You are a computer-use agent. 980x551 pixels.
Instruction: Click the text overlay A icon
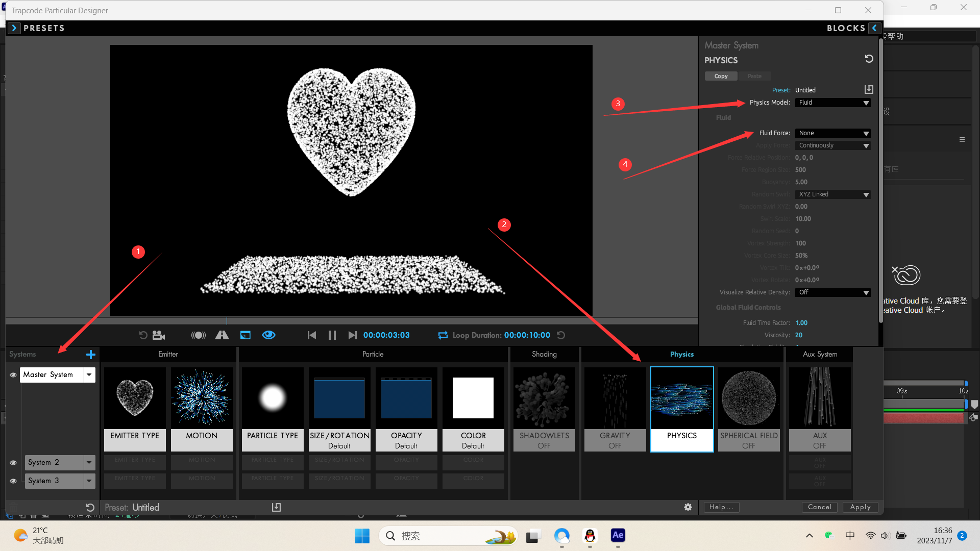(222, 335)
